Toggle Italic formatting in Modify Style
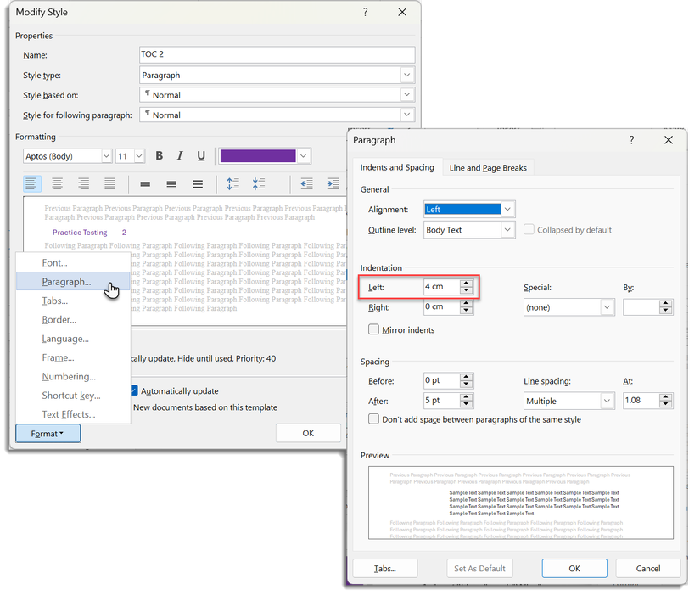 [180, 156]
